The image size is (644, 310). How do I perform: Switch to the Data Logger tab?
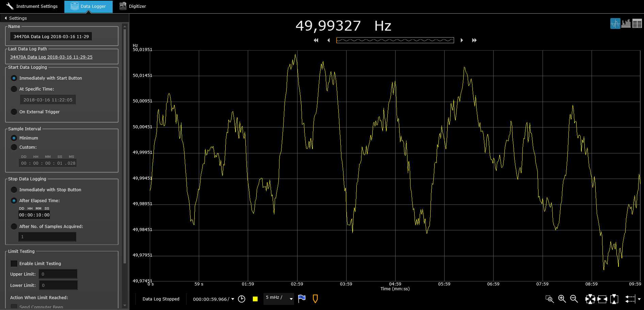pyautogui.click(x=88, y=6)
